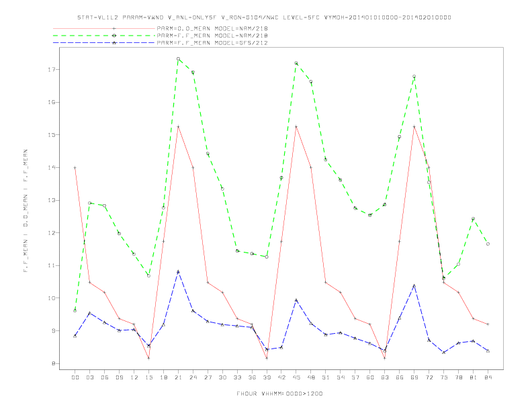Click x-axis tick label 63
Screen dimensions: 532x411
[385, 377]
